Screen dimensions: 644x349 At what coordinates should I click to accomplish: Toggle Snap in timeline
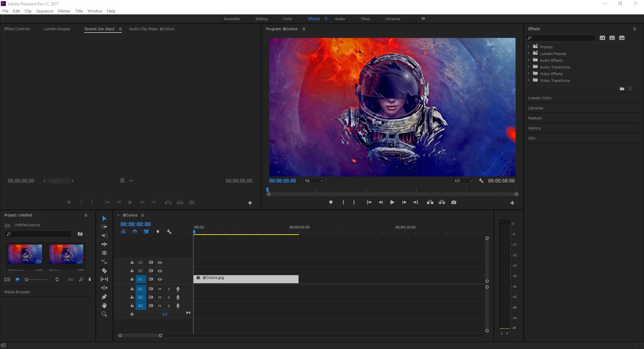tap(135, 232)
